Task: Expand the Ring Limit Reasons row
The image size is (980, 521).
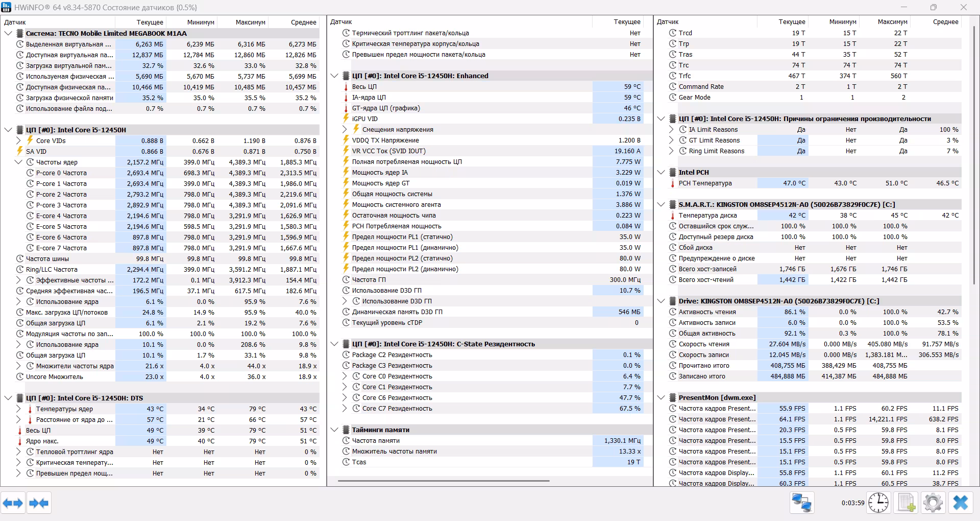Action: point(671,151)
